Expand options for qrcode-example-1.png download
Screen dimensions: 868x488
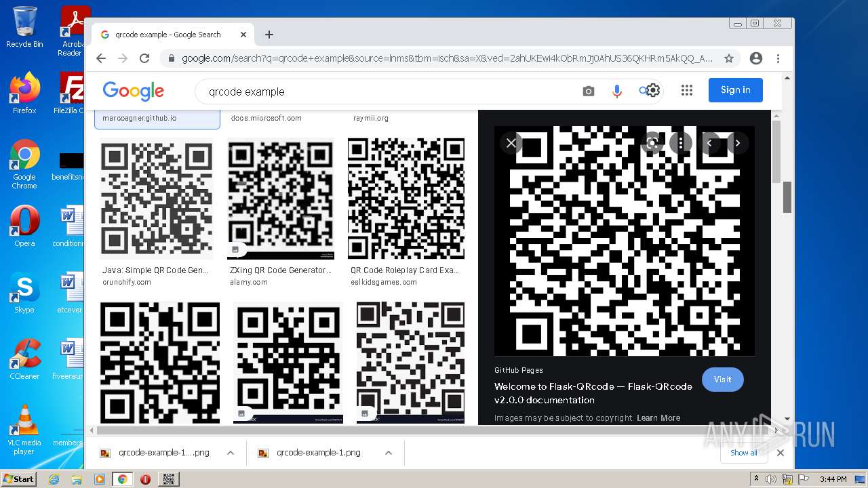click(x=389, y=453)
